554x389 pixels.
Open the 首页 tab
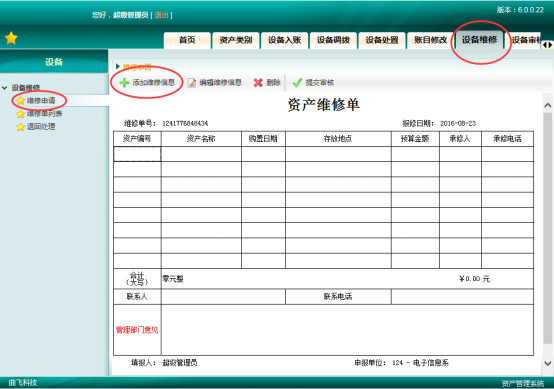[x=187, y=40]
